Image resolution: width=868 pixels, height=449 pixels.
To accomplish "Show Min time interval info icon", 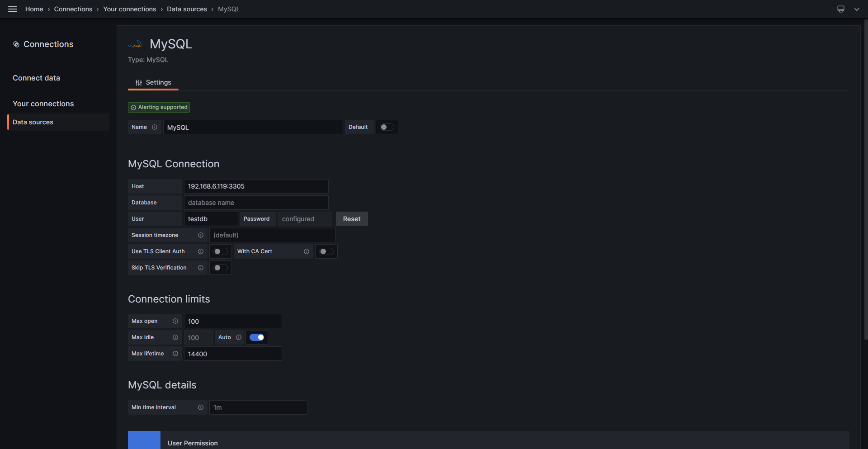I will (201, 407).
